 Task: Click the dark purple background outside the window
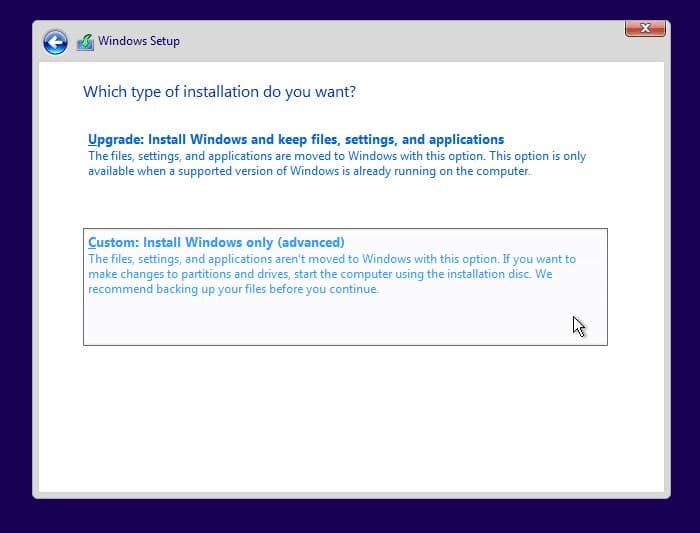tap(15, 300)
